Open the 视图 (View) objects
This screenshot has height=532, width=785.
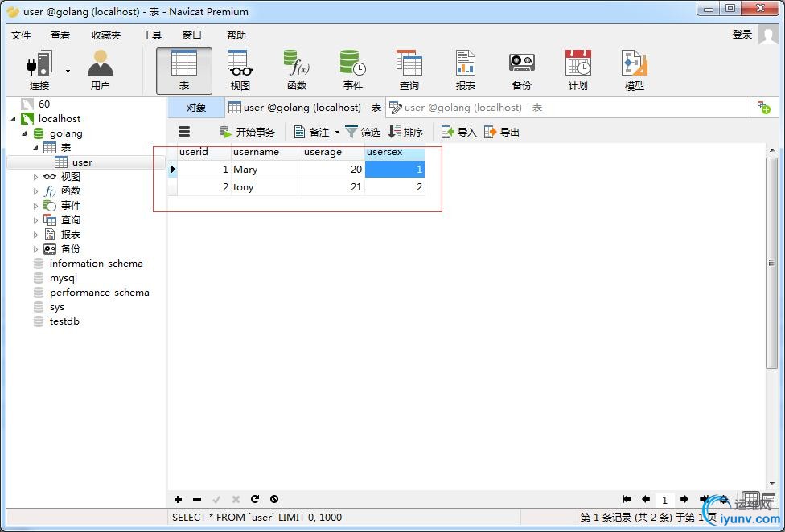point(240,71)
